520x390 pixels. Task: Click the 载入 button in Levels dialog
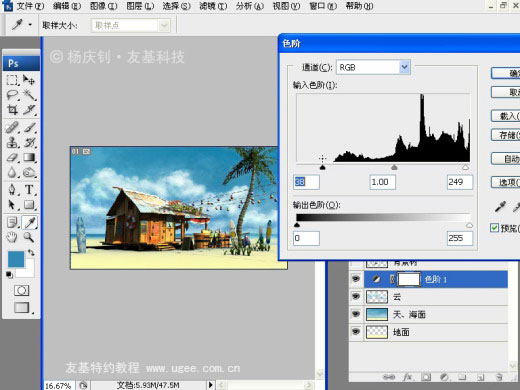(x=506, y=116)
